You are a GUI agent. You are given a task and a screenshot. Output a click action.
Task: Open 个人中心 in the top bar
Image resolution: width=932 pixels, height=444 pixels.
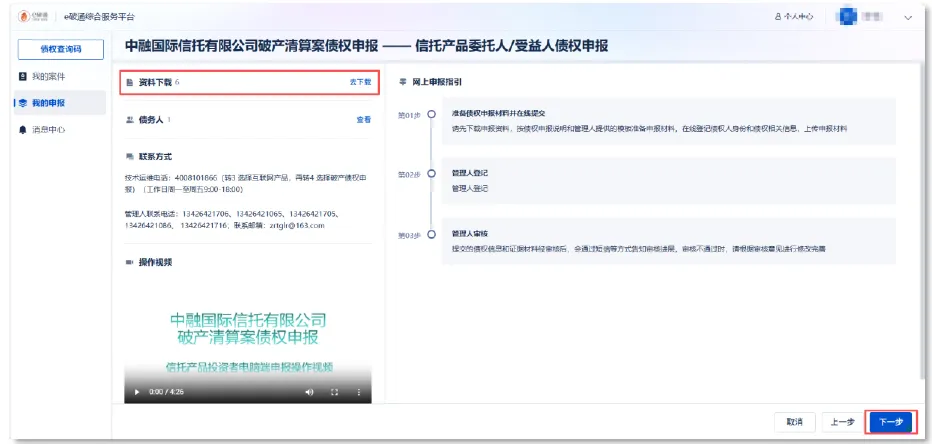click(x=794, y=17)
